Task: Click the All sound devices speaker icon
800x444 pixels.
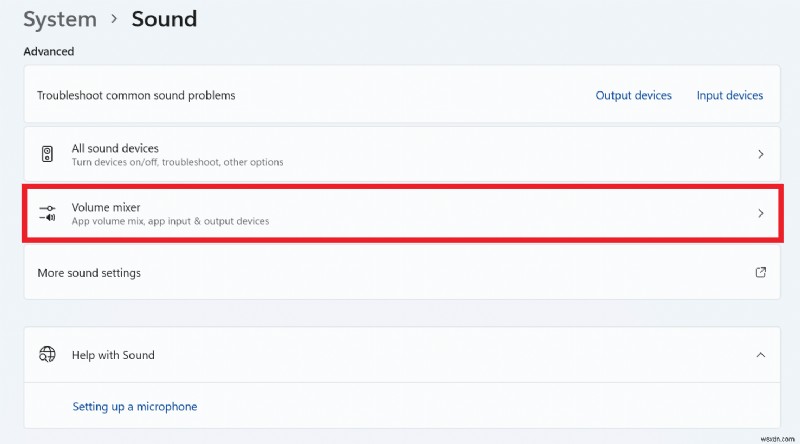Action: 47,154
